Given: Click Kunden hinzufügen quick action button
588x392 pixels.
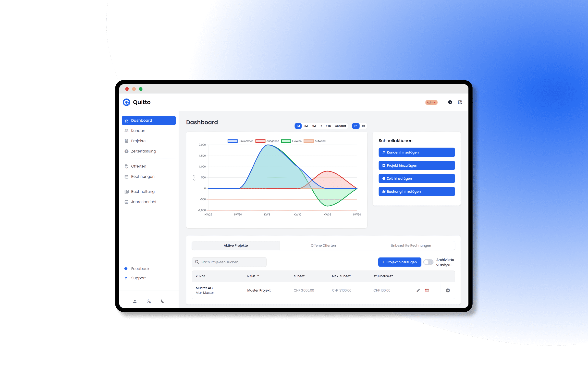Looking at the screenshot, I should tap(416, 152).
